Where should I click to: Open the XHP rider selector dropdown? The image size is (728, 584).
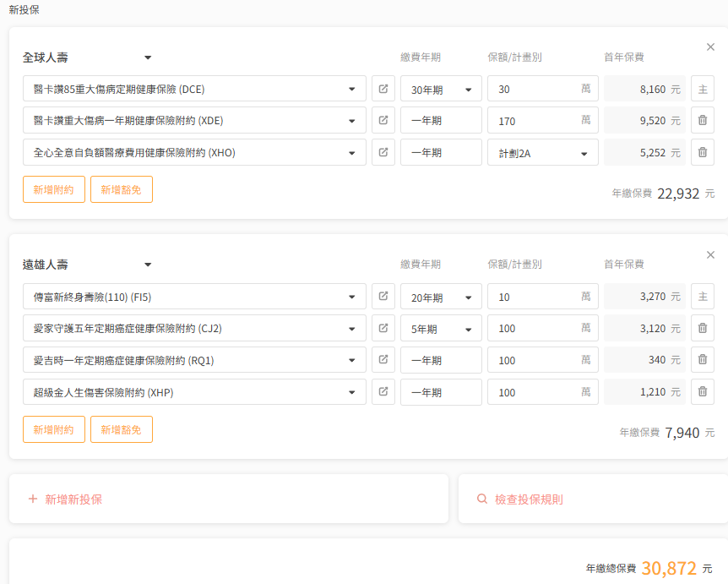[x=194, y=391]
